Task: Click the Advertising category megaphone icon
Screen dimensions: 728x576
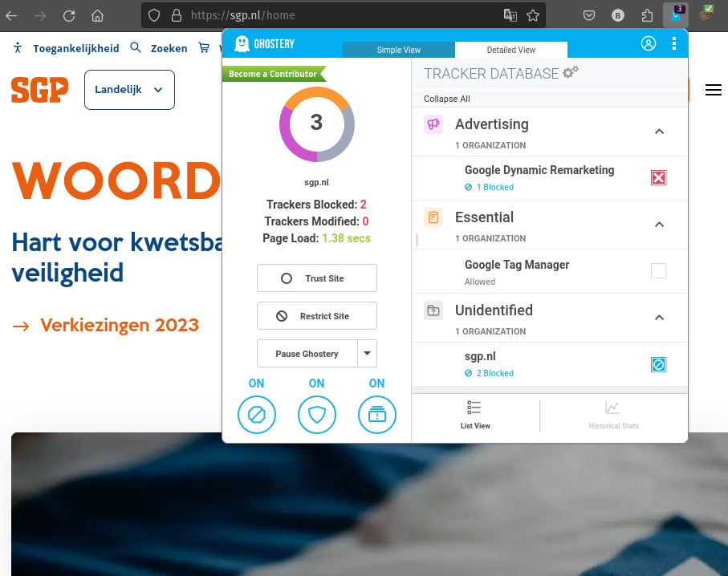Action: (x=433, y=124)
